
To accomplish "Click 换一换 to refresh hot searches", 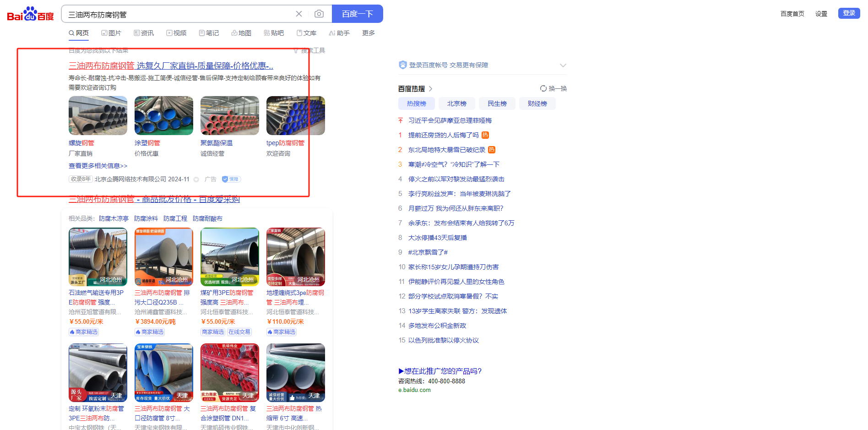I will (558, 88).
